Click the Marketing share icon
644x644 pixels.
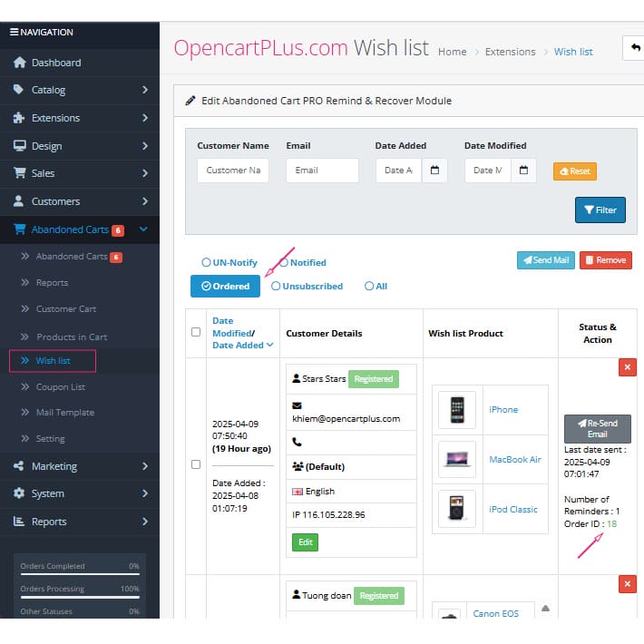click(18, 465)
